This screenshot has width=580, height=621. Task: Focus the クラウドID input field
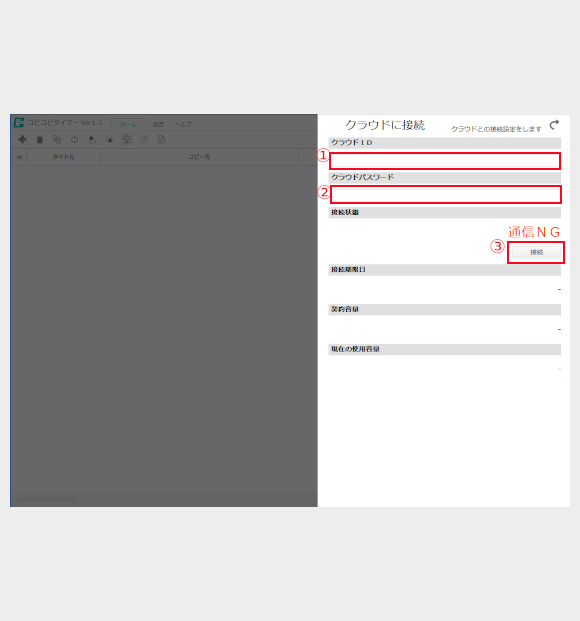coord(445,161)
